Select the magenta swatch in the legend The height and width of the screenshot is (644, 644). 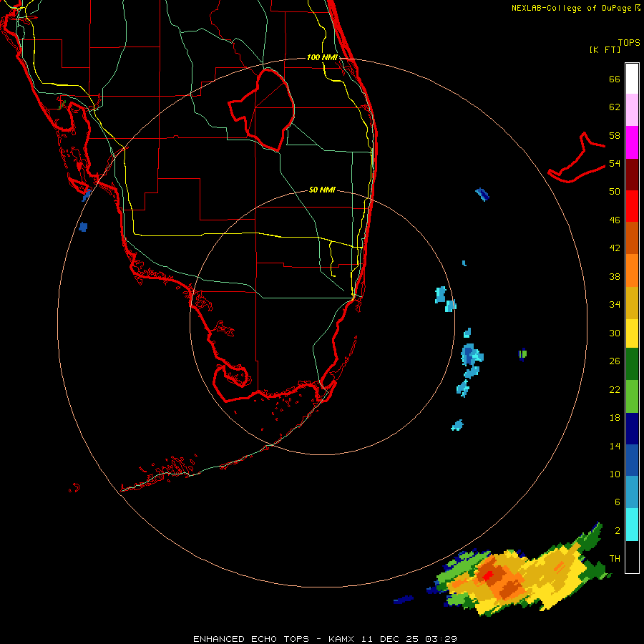632,142
